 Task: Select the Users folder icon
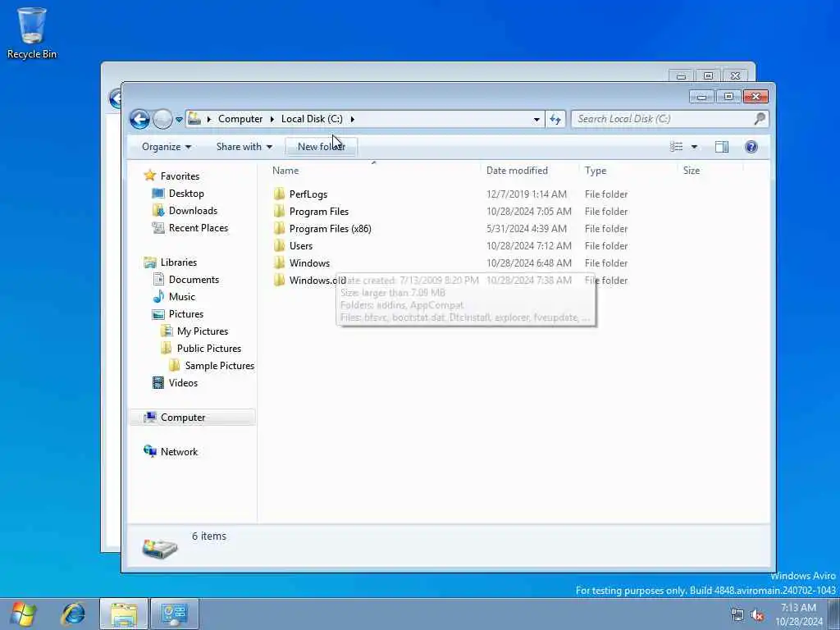click(x=279, y=245)
